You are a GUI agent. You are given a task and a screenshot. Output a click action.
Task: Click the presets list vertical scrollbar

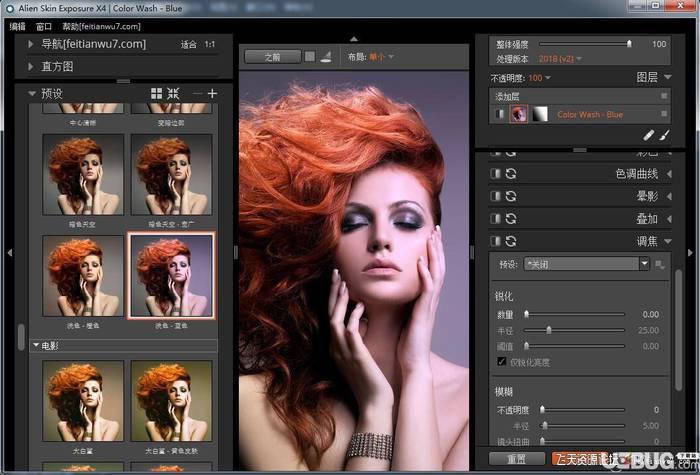[21, 337]
